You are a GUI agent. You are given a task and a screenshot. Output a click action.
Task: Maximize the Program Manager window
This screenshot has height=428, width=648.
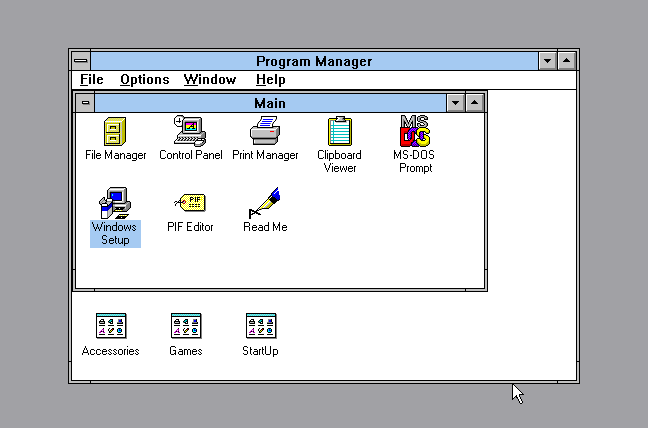click(x=567, y=61)
